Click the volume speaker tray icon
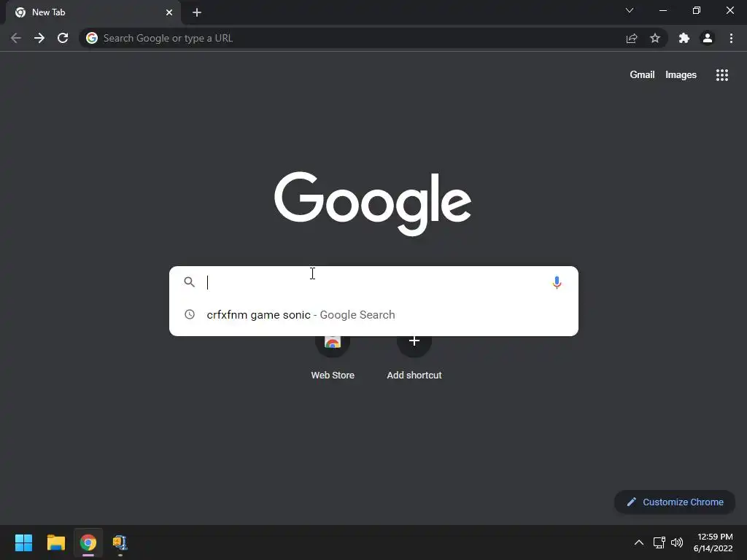The height and width of the screenshot is (560, 747). 677,542
